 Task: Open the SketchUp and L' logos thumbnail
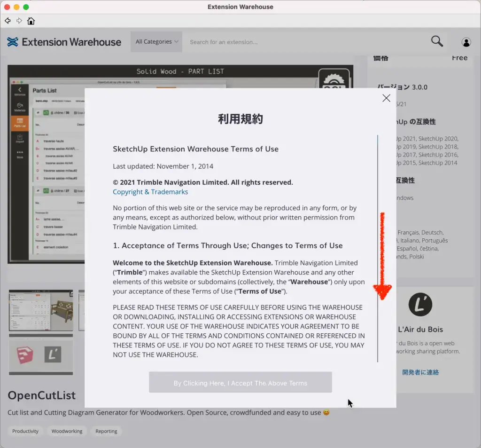[41, 354]
